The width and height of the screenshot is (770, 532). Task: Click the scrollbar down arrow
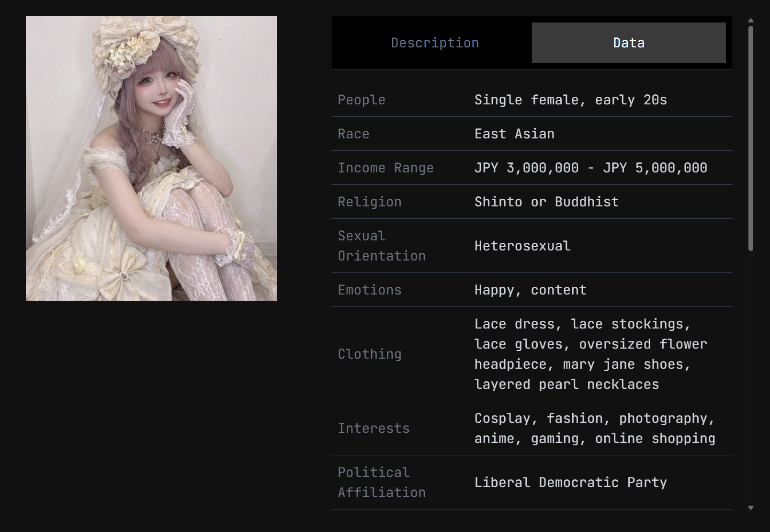click(751, 508)
